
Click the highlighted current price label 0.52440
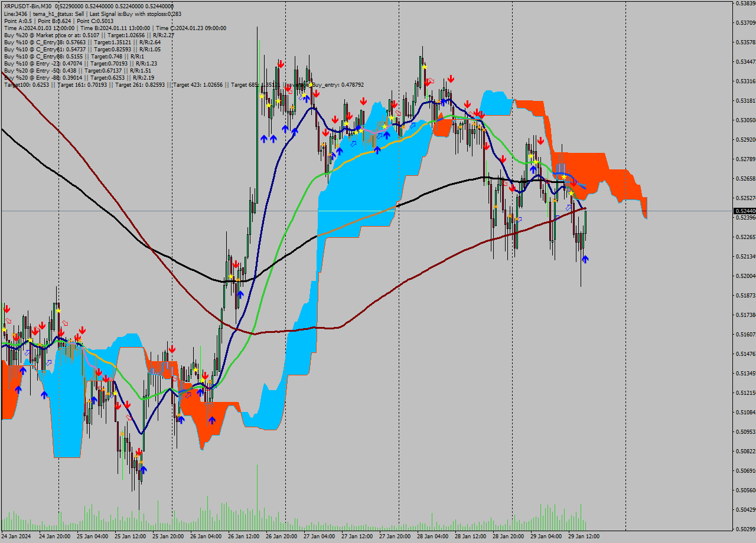point(744,211)
